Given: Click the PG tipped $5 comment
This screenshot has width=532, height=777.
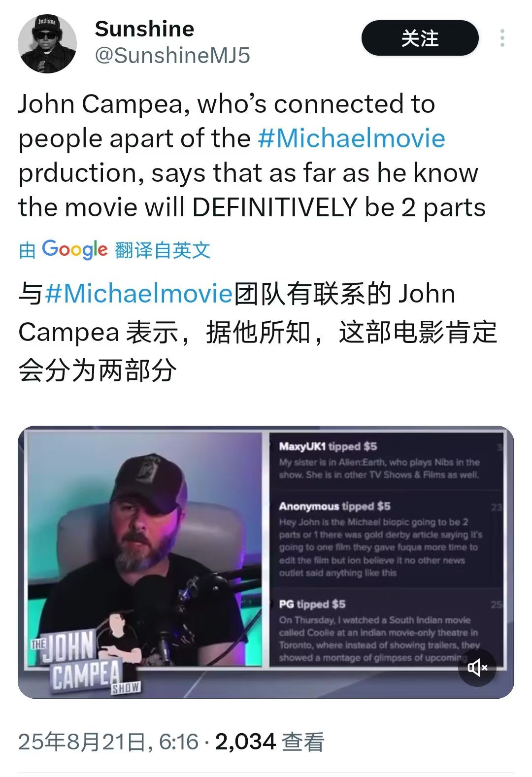Looking at the screenshot, I should [380, 631].
